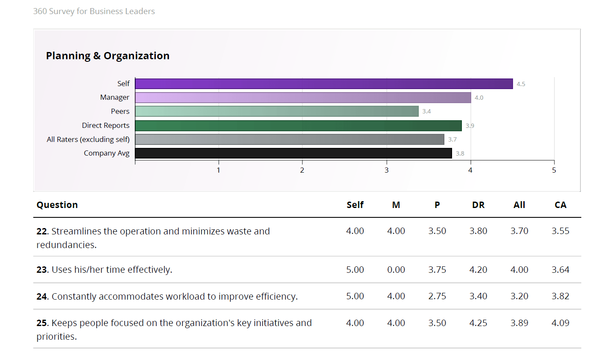Click the All column header
612x364 pixels.
(519, 205)
